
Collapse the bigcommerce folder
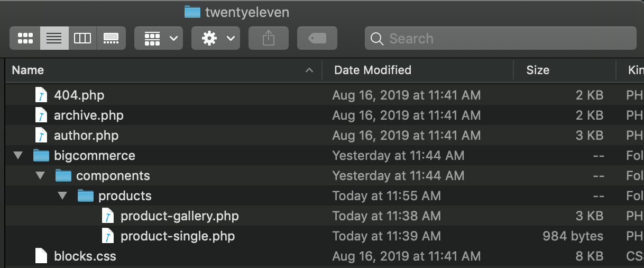coord(19,156)
